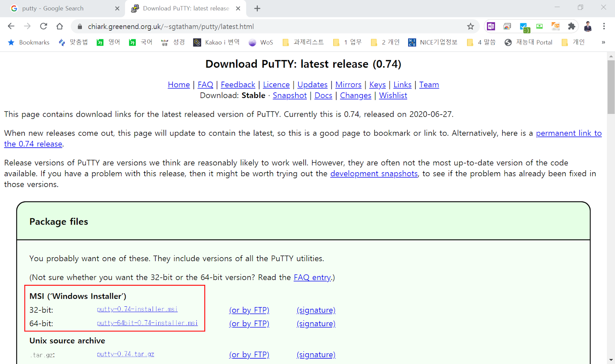Screen dimensions: 615x364
Task: Open the signature for the 32-bit MSI
Action: [316, 310]
